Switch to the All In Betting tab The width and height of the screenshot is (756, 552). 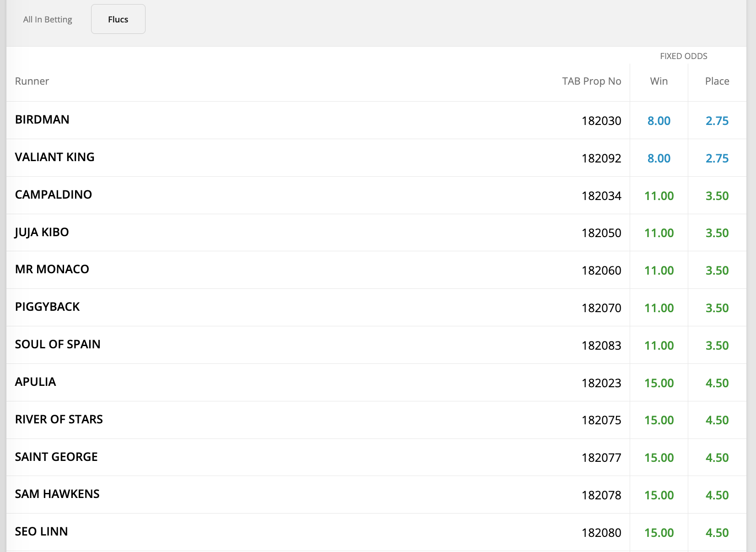pos(47,19)
